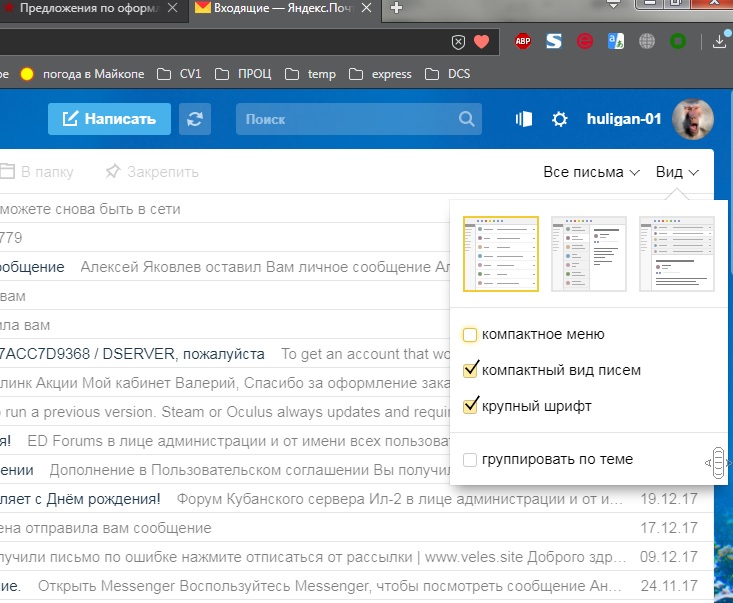The image size is (733, 603).
Task: Open the можете снова быть в сети email
Action: [x=224, y=209]
